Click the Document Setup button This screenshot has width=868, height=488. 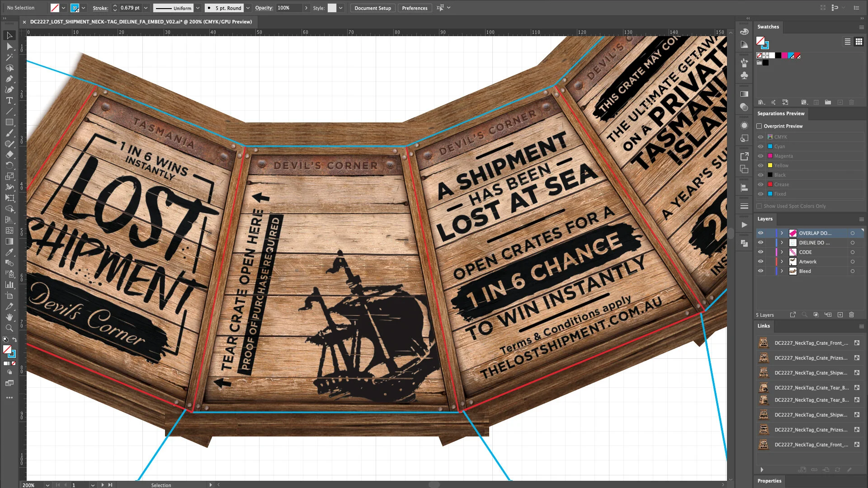tap(373, 8)
